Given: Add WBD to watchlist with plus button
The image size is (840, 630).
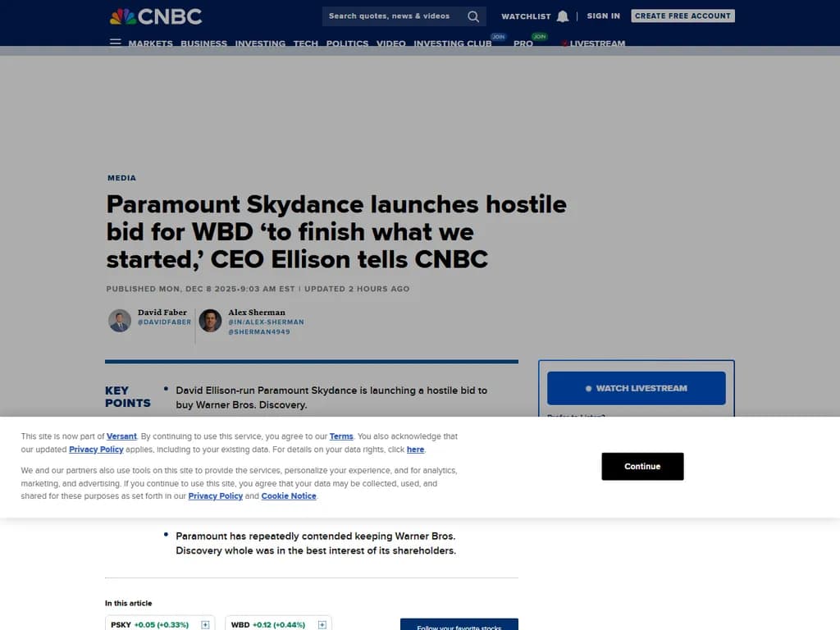Looking at the screenshot, I should point(321,624).
